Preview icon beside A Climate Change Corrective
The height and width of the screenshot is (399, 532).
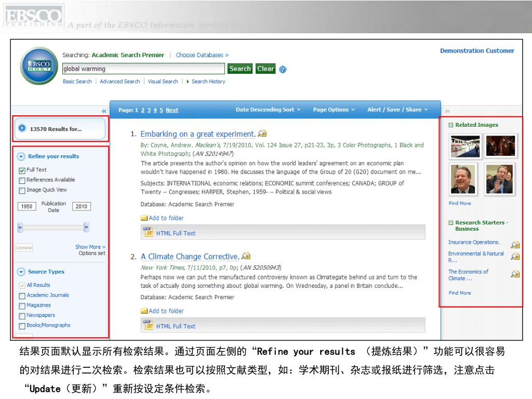click(246, 256)
